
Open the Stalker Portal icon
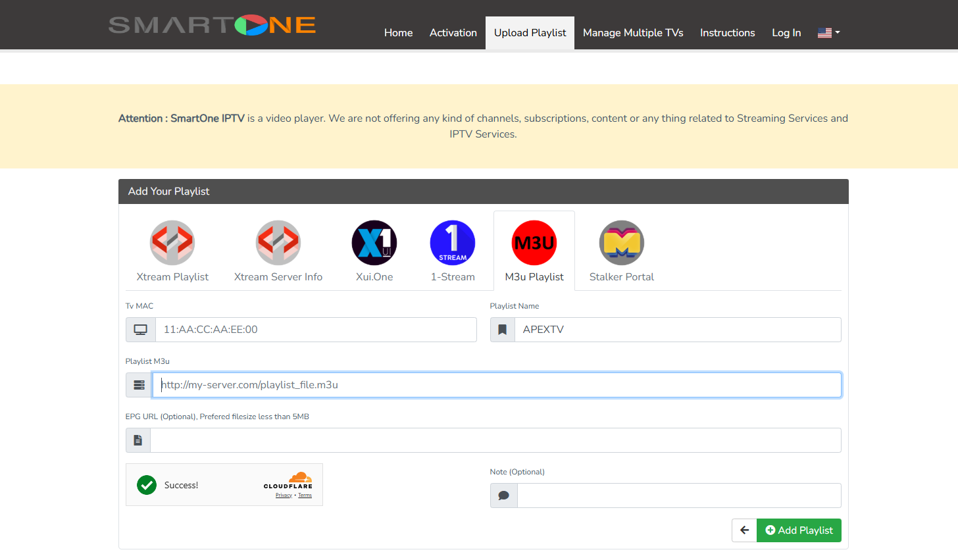pos(622,243)
